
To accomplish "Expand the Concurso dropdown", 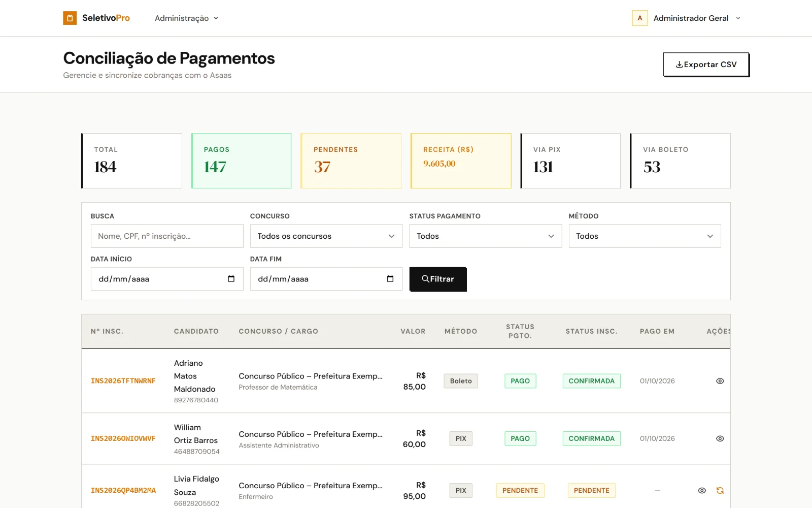I will point(326,236).
